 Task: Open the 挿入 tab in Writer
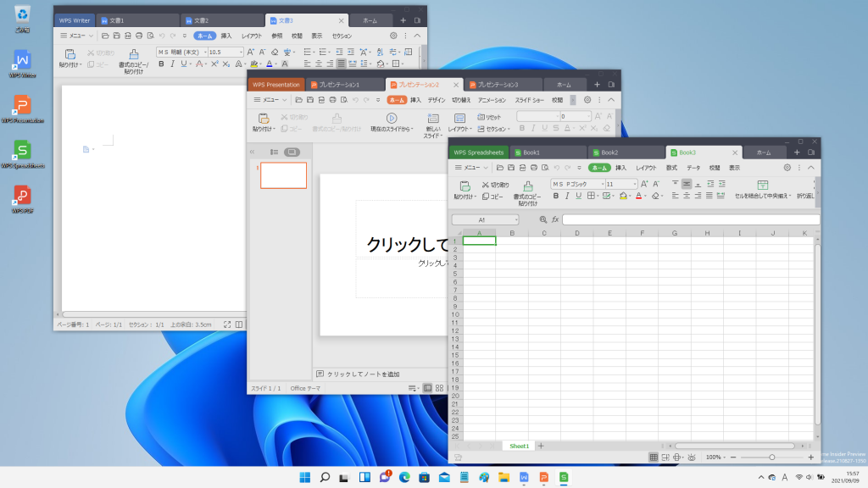point(226,36)
